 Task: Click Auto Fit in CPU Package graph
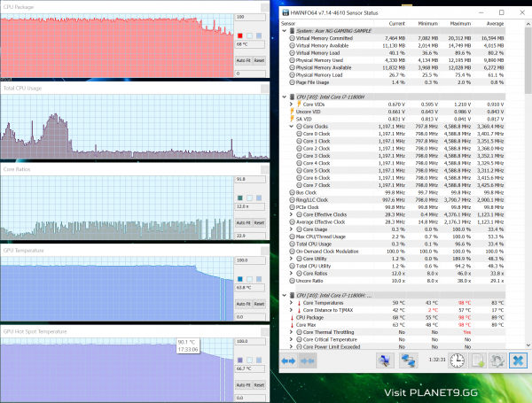pyautogui.click(x=243, y=60)
